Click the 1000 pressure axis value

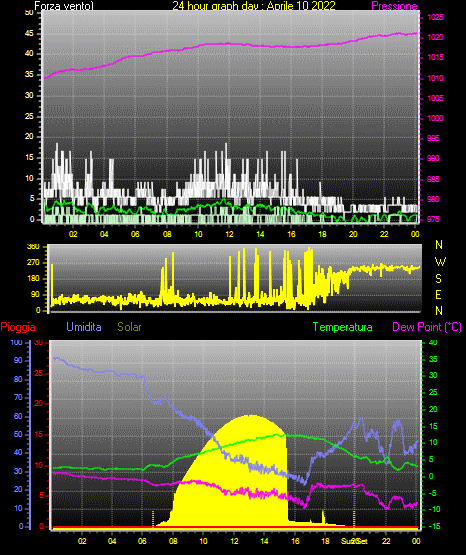pyautogui.click(x=435, y=118)
